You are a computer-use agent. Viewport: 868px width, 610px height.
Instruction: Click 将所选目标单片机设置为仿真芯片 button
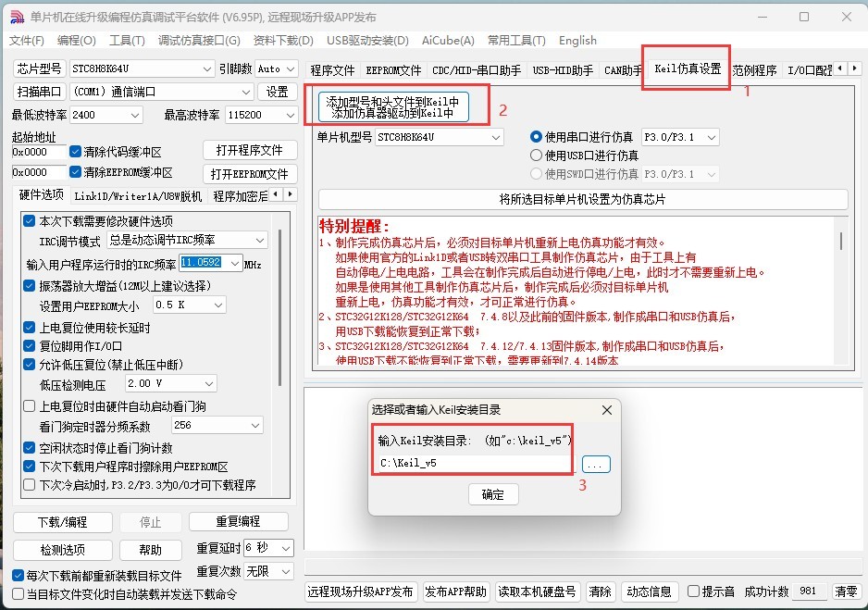click(582, 199)
